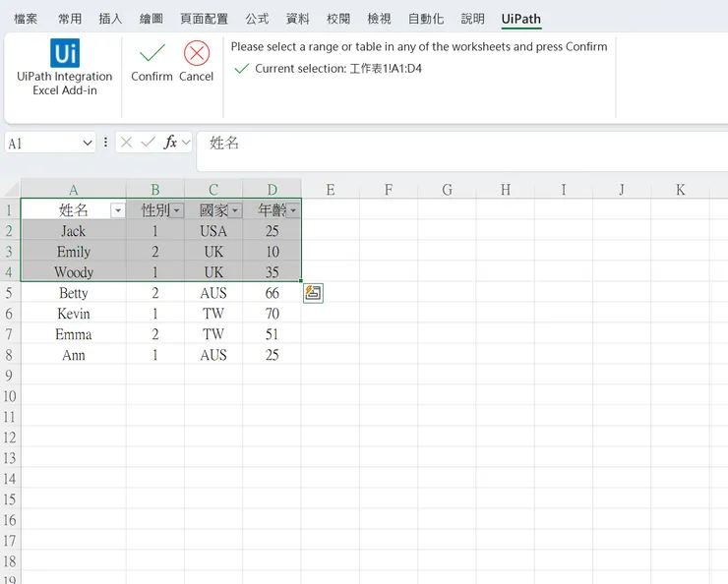Switch to the 常用 ribbon tab
This screenshot has width=728, height=584.
[70, 19]
